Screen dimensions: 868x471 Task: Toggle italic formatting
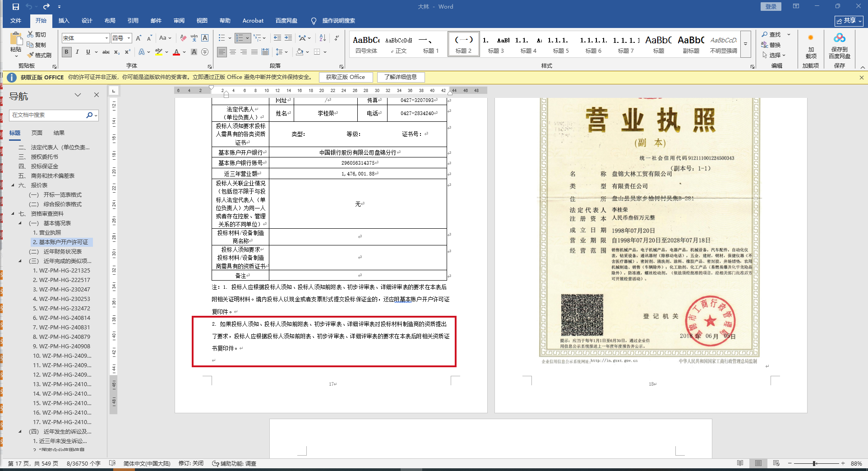coord(77,52)
